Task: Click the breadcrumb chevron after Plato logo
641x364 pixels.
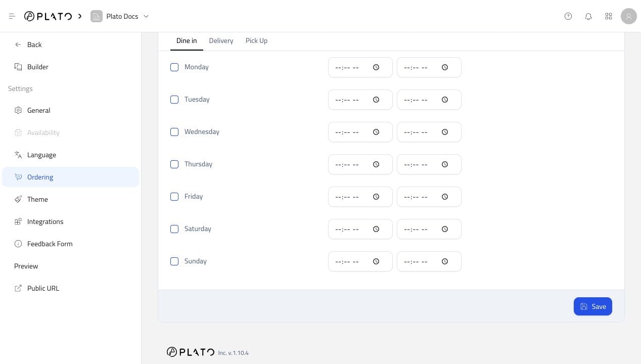Action: pyautogui.click(x=80, y=16)
